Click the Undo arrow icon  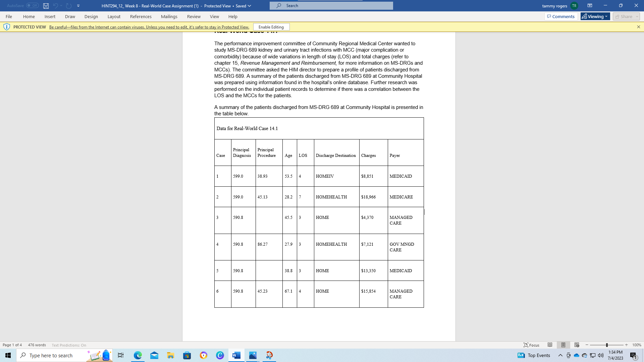coord(55,6)
